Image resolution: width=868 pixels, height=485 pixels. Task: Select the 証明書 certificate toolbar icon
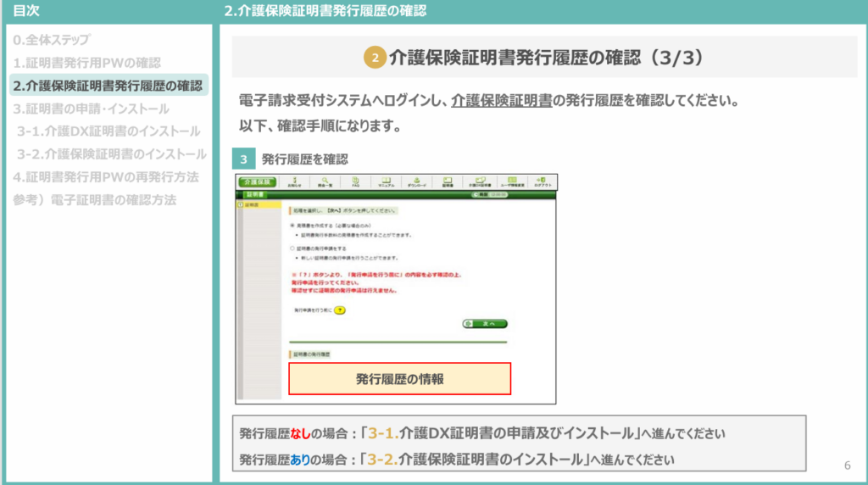click(448, 182)
